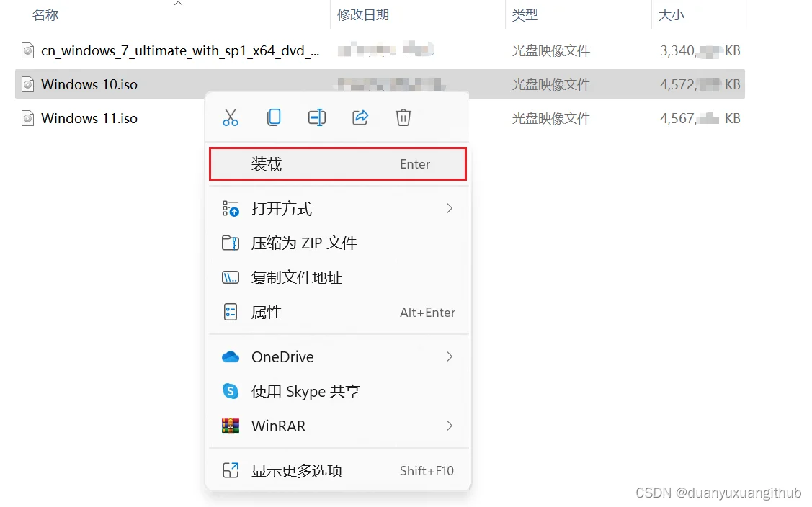Click the ZIP folder icon

[x=231, y=243]
